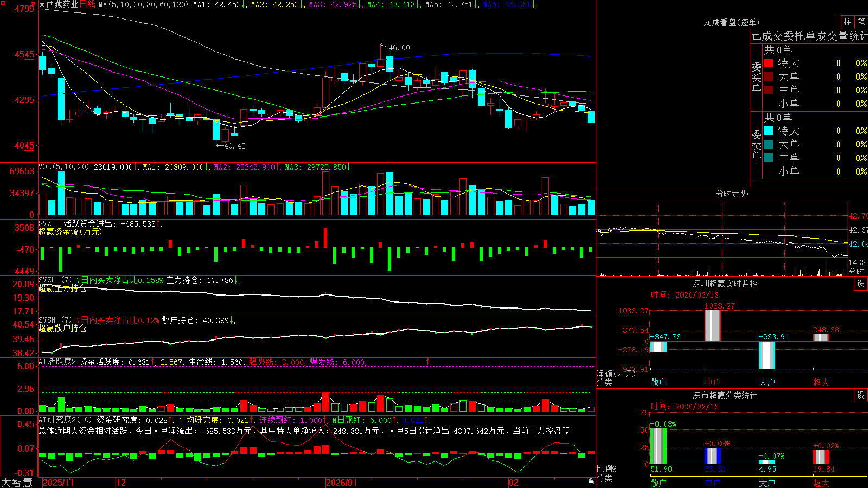Screen dimensions: 868x488
Task: Click the VOL(5,10,20) indicator label
Action: pyautogui.click(x=64, y=166)
